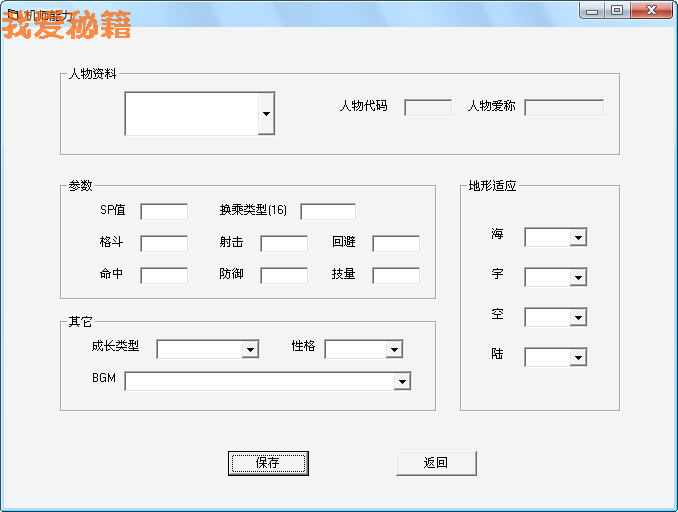Image resolution: width=678 pixels, height=512 pixels.
Task: Open the 宇 terrain adaptation dropdown
Action: tap(577, 277)
